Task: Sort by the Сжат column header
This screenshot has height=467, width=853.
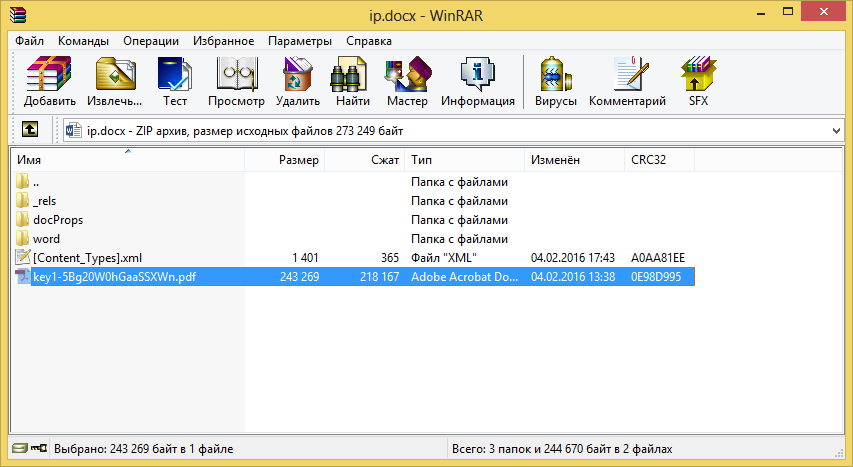Action: point(364,159)
